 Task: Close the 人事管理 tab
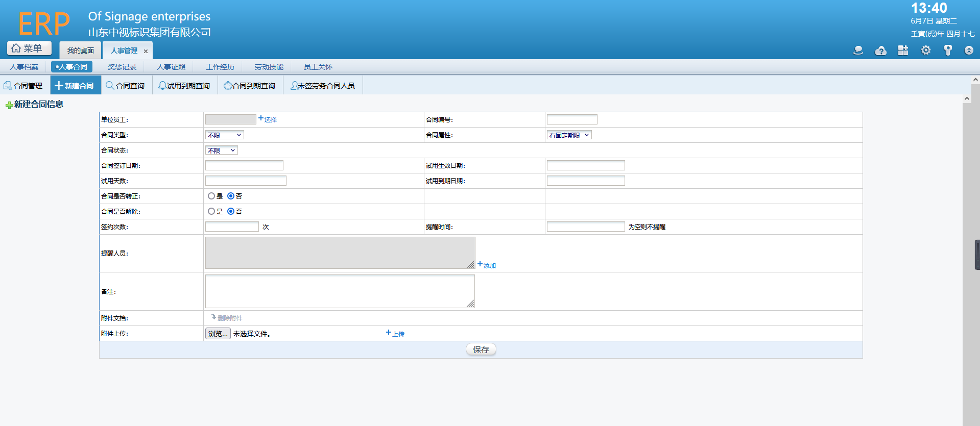point(146,51)
